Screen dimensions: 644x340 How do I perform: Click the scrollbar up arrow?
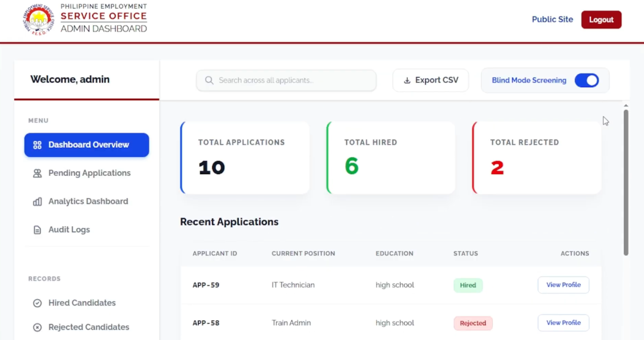pos(626,106)
